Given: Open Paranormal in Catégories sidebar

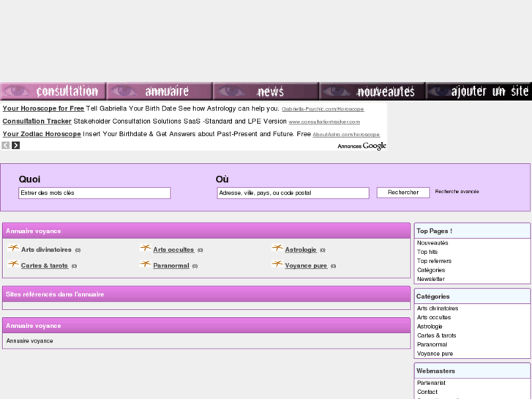Looking at the screenshot, I should coord(432,345).
